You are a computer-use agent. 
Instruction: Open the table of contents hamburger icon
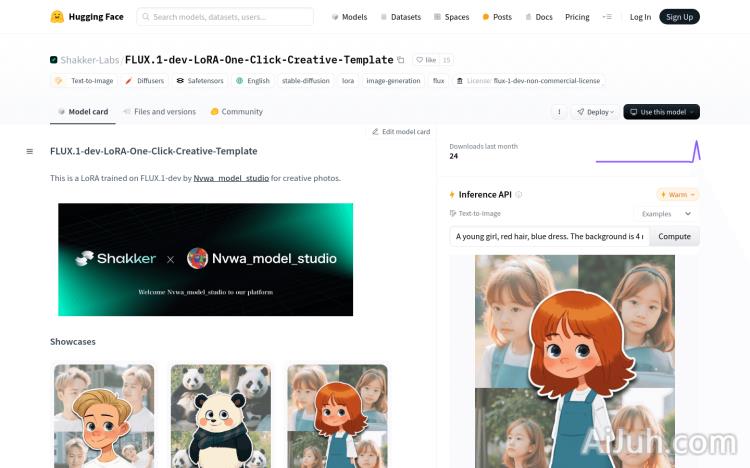(30, 151)
